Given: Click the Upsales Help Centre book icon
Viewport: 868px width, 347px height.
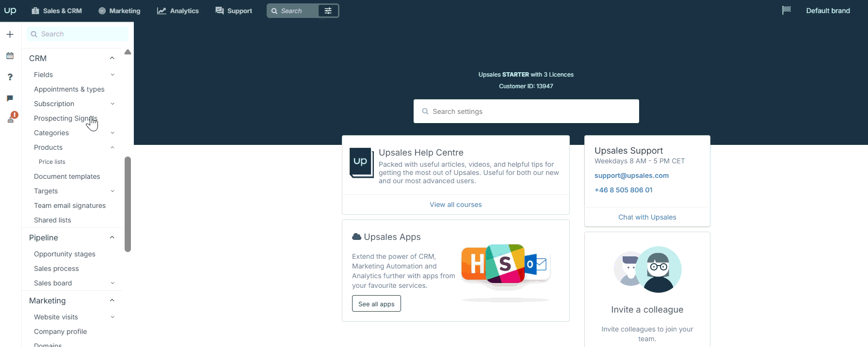Looking at the screenshot, I should click(x=361, y=163).
